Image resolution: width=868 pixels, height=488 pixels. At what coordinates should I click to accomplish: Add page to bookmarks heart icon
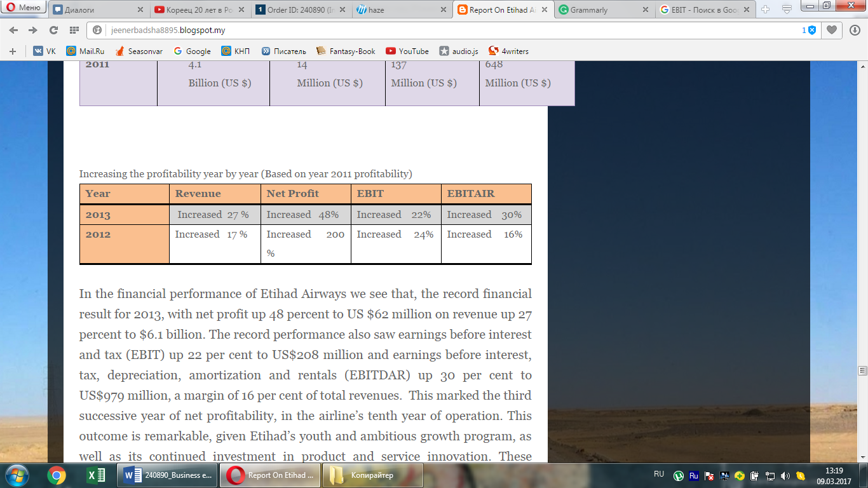coord(831,30)
